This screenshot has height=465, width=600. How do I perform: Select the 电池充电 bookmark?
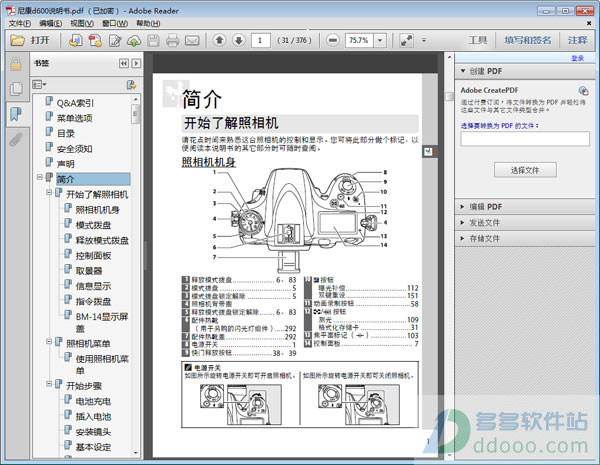[93, 401]
